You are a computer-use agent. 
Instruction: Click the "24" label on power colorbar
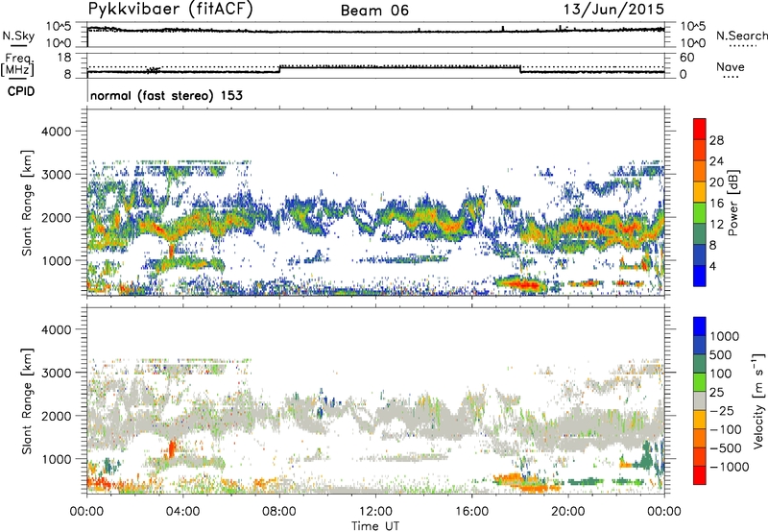716,161
